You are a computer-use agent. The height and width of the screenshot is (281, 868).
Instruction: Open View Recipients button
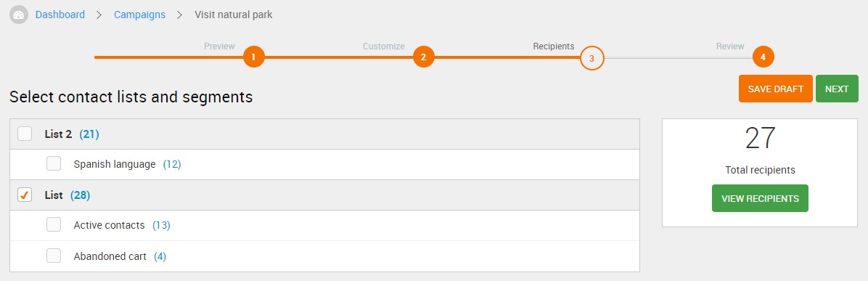click(760, 198)
